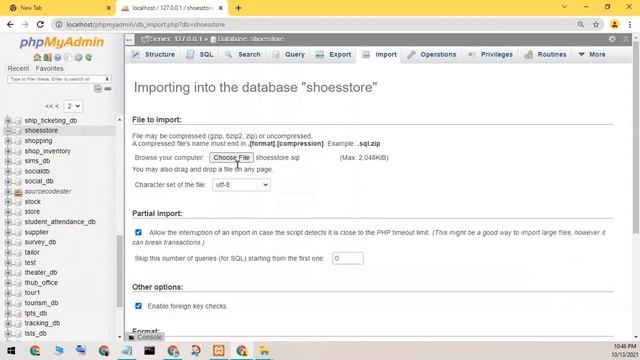Hide the navigation panel arrow button
The image size is (640, 360).
[x=129, y=39]
